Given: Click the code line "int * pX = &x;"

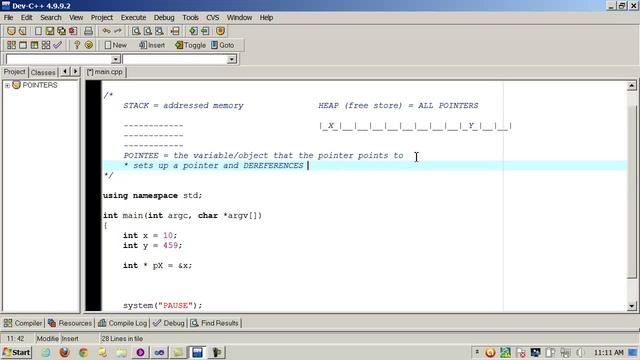Looking at the screenshot, I should coord(157,265).
